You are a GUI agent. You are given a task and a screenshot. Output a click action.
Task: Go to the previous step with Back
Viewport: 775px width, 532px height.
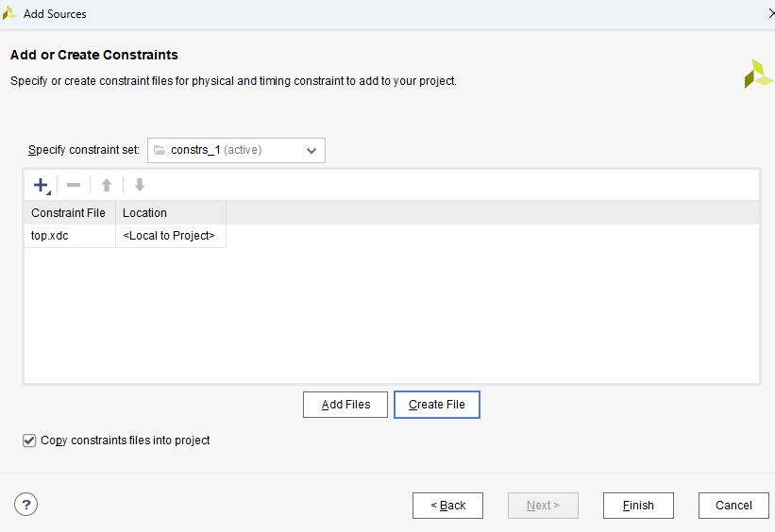click(447, 506)
